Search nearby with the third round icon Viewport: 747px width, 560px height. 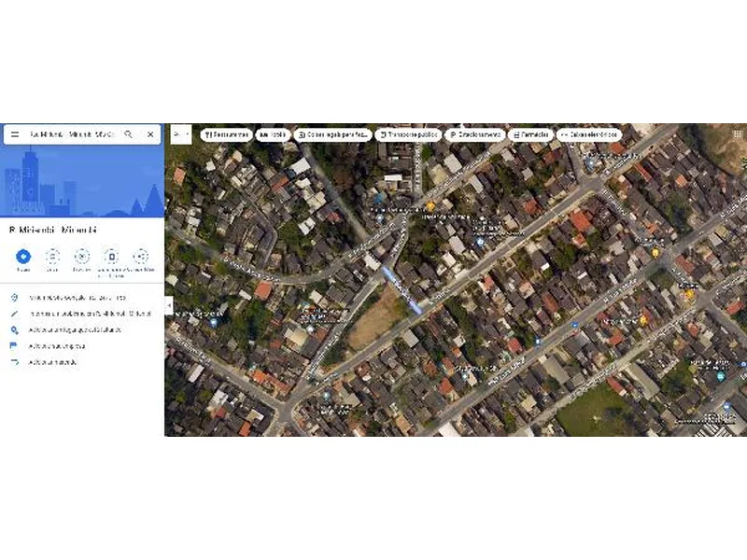pyautogui.click(x=82, y=257)
